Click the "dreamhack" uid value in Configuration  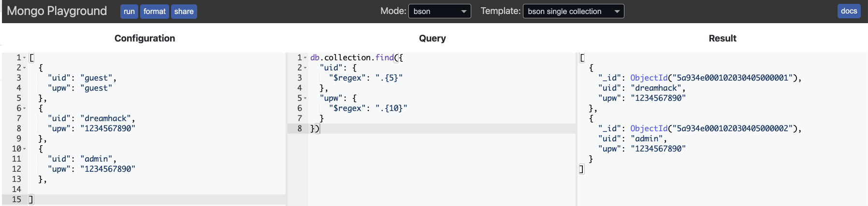click(107, 118)
